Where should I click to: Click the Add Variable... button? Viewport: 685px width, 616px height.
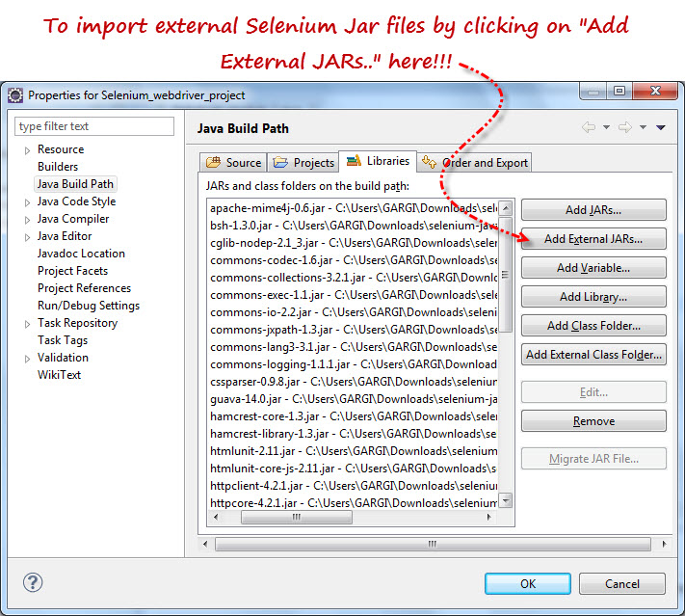(x=593, y=268)
